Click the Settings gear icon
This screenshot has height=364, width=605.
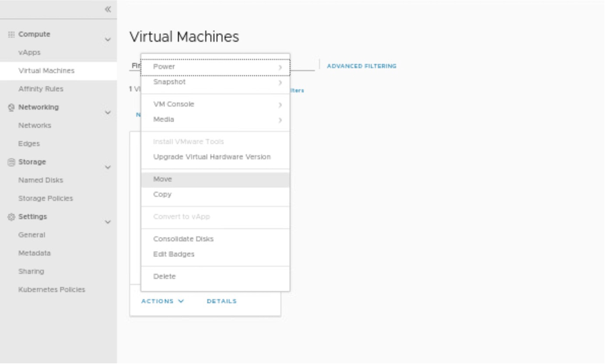tap(10, 217)
